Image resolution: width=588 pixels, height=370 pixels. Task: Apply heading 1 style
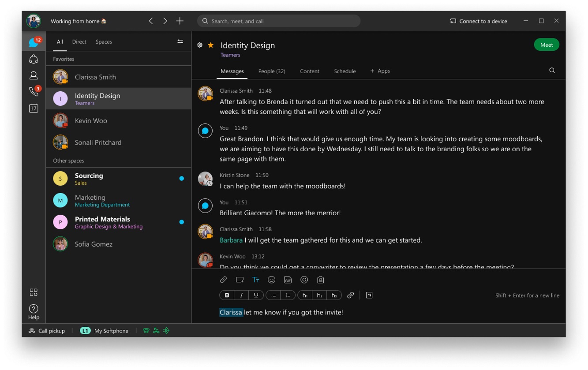click(305, 295)
